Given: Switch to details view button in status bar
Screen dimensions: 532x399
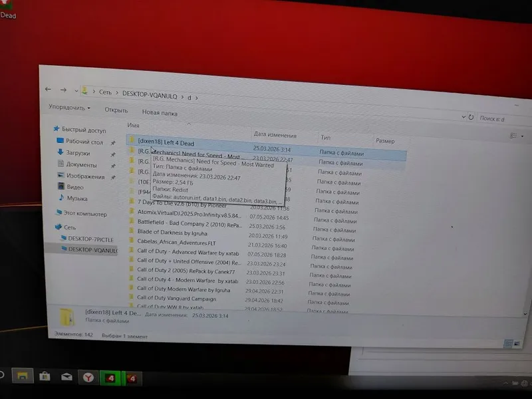Looking at the screenshot, I should click(508, 343).
